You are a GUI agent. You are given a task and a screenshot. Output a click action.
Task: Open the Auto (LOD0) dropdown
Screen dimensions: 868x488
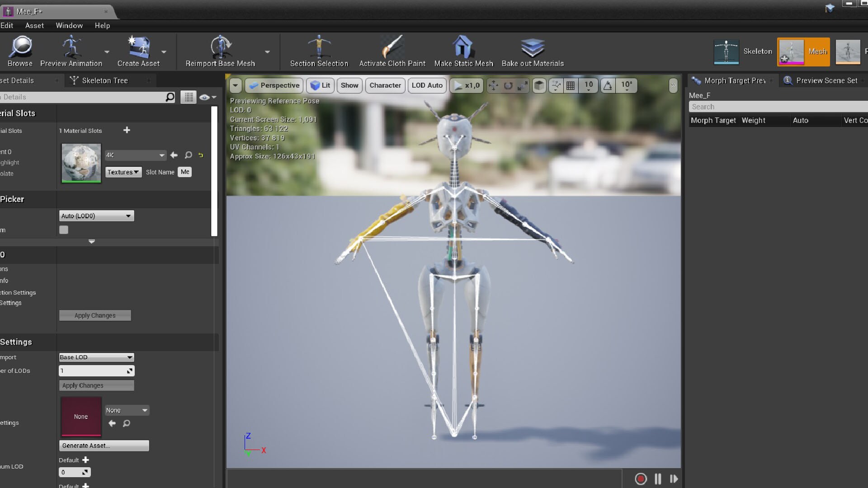96,216
